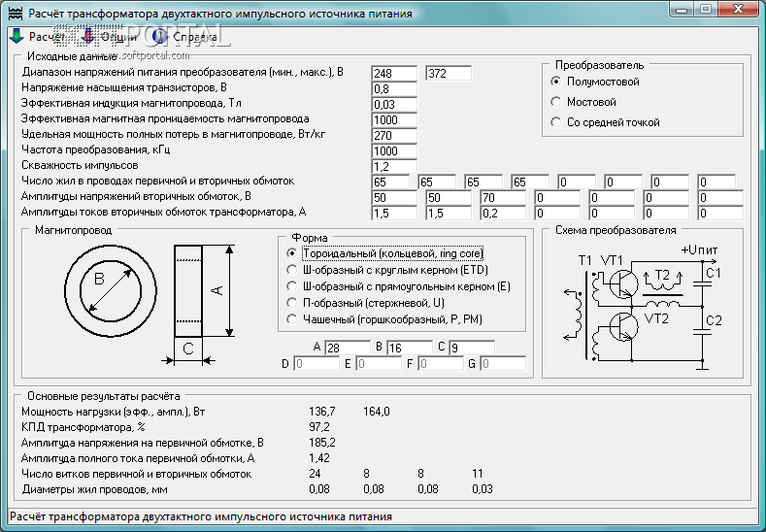Image resolution: width=766 pixels, height=532 pixels.
Task: Close the calculator window
Action: (x=738, y=10)
